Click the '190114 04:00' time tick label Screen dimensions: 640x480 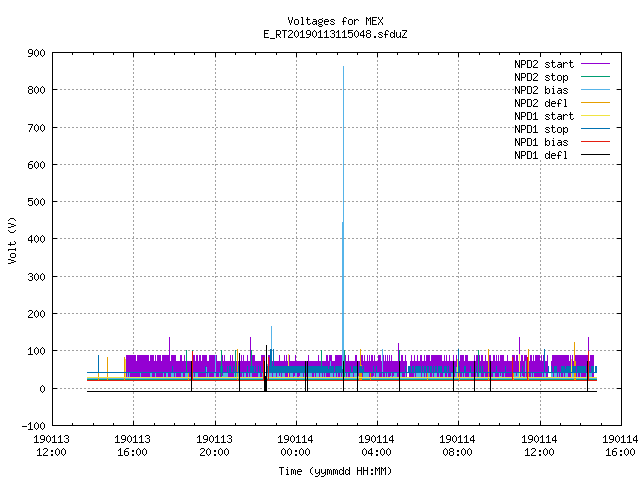(376, 446)
